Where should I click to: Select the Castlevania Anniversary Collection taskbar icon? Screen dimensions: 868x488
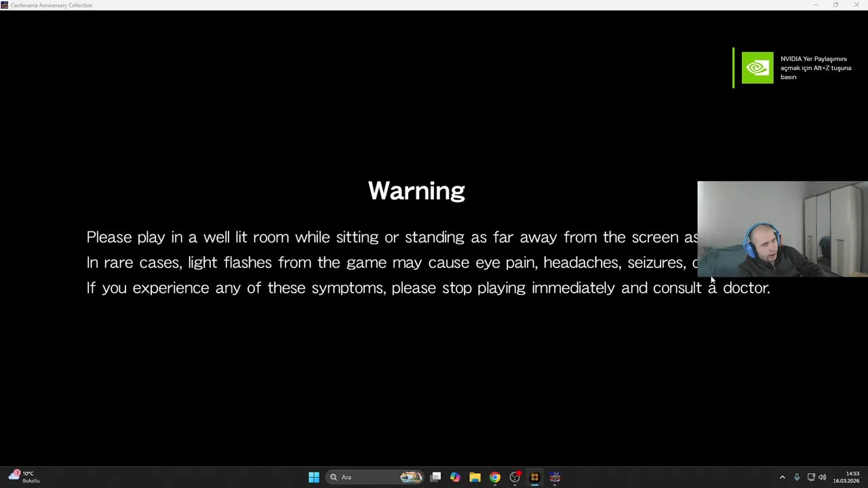pos(555,477)
